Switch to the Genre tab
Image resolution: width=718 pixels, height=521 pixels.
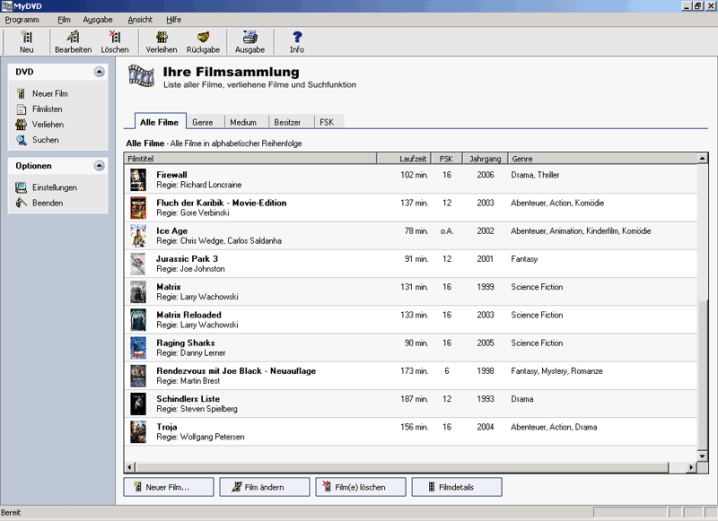(203, 122)
